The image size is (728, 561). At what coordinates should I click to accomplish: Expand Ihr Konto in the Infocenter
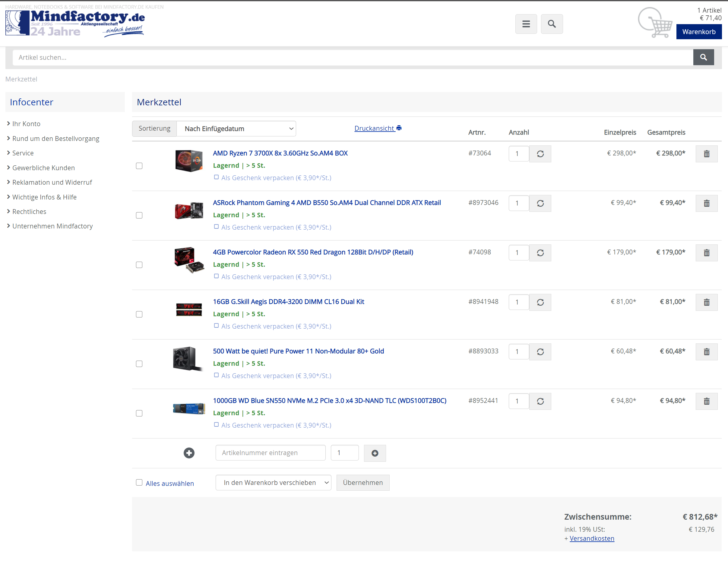click(26, 124)
